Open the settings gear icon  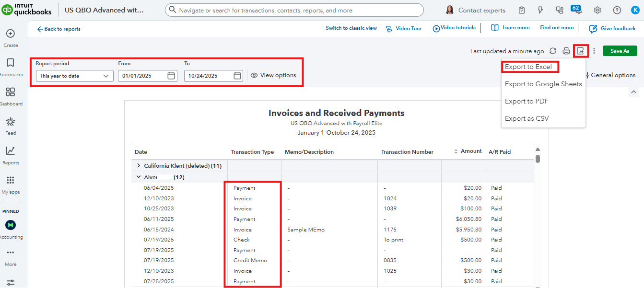pos(597,10)
